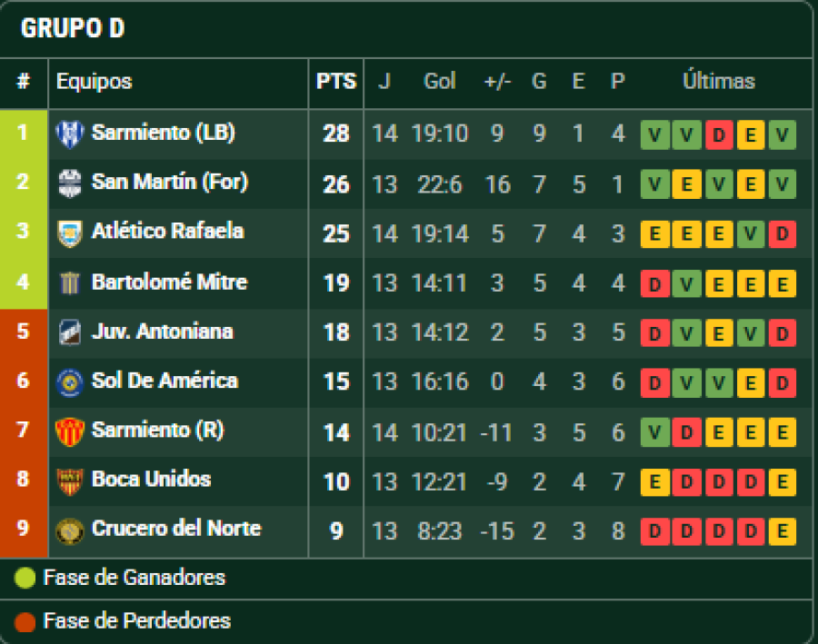Click the Bartolomé Mitre team crest

coord(69,282)
